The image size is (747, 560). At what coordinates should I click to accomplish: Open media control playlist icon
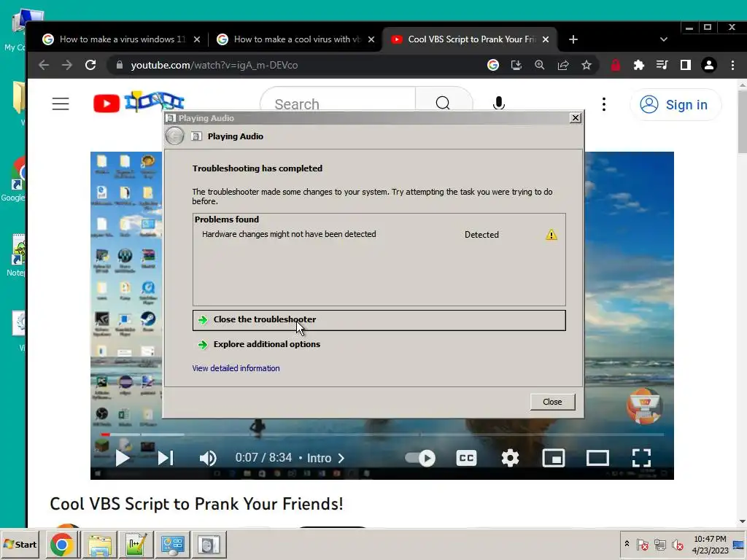662,65
